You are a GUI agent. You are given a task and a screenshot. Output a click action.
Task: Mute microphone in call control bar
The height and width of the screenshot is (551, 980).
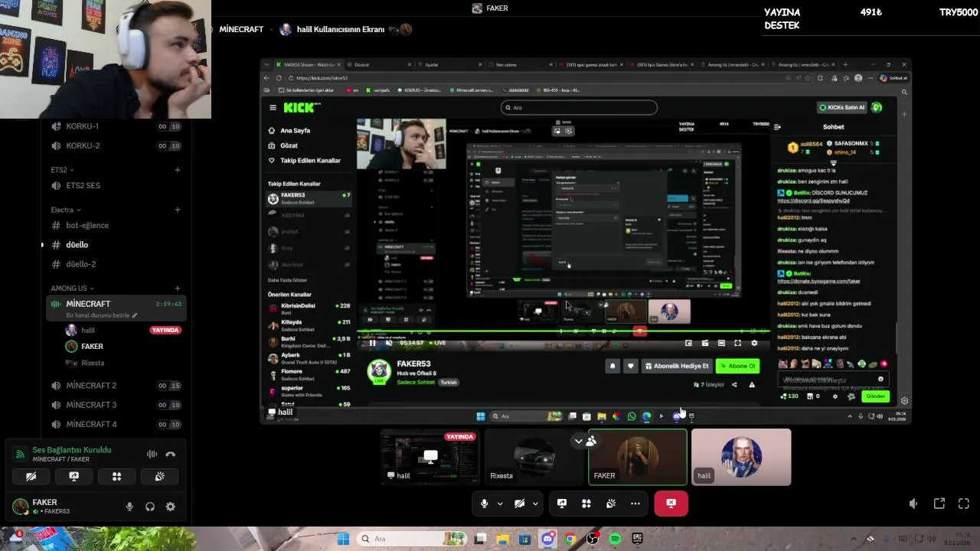click(484, 504)
